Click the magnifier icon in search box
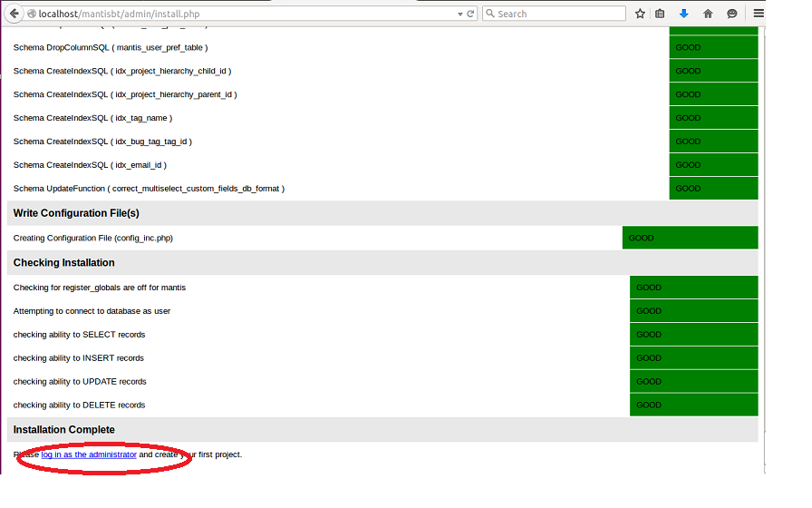 click(x=490, y=14)
